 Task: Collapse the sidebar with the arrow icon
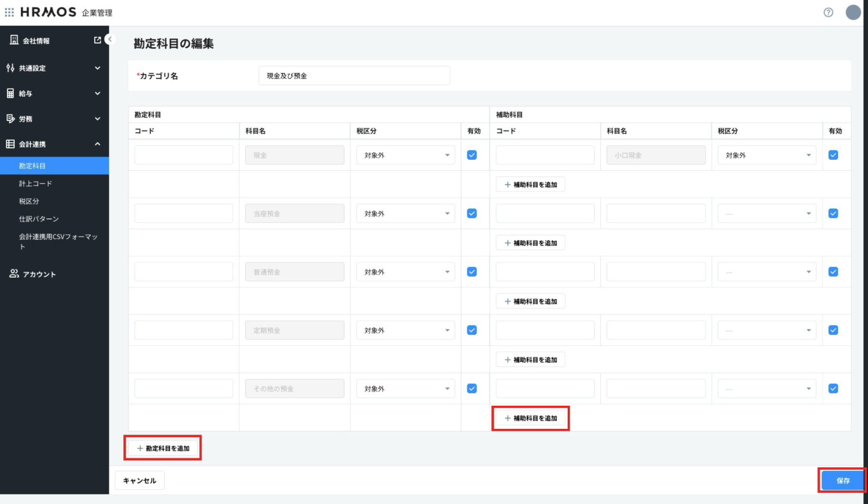[x=110, y=39]
